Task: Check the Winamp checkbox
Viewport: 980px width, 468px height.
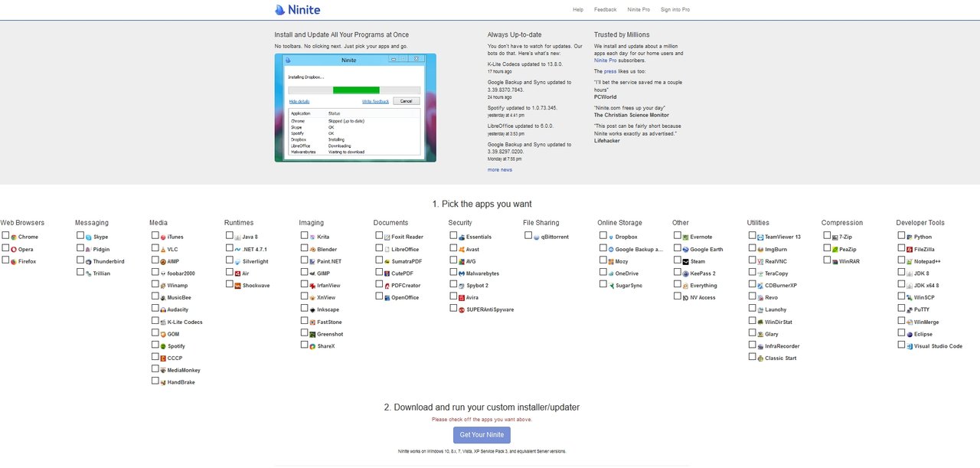Action: 155,285
